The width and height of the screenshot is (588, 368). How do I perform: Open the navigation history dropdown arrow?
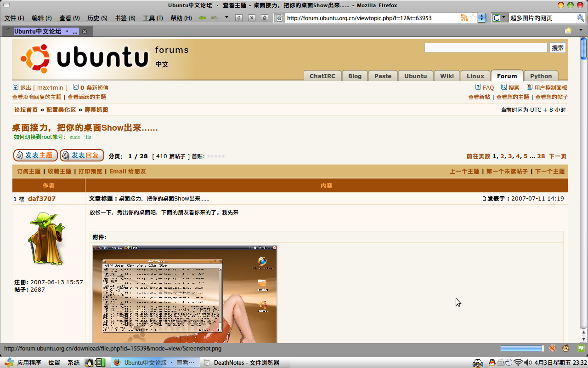tap(226, 17)
